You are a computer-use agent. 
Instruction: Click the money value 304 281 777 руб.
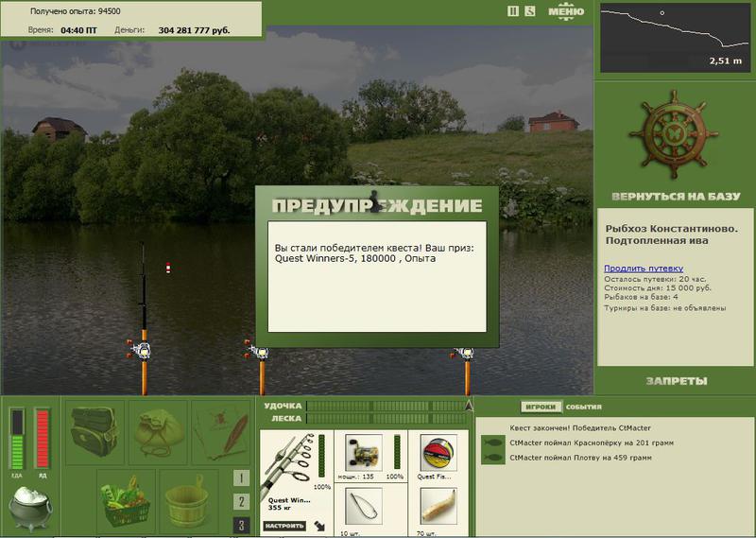point(194,30)
